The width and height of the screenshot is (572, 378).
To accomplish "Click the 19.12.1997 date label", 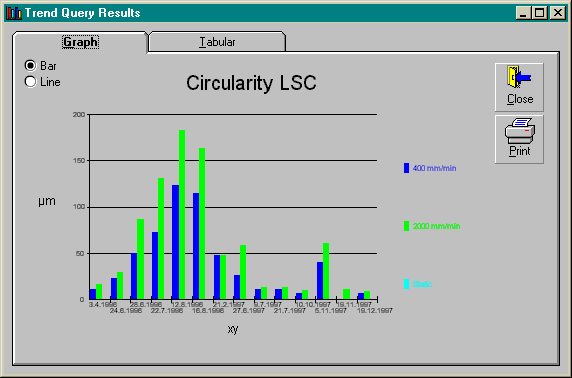I will 375,310.
